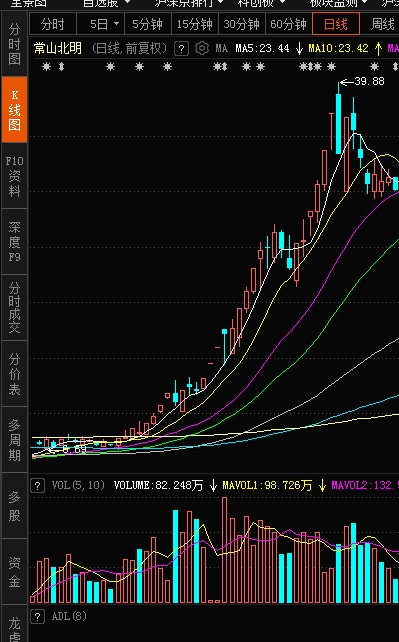Viewport: 399px width, 642px height.
Task: Open 分时成交 in the left sidebar
Action: (x=14, y=308)
